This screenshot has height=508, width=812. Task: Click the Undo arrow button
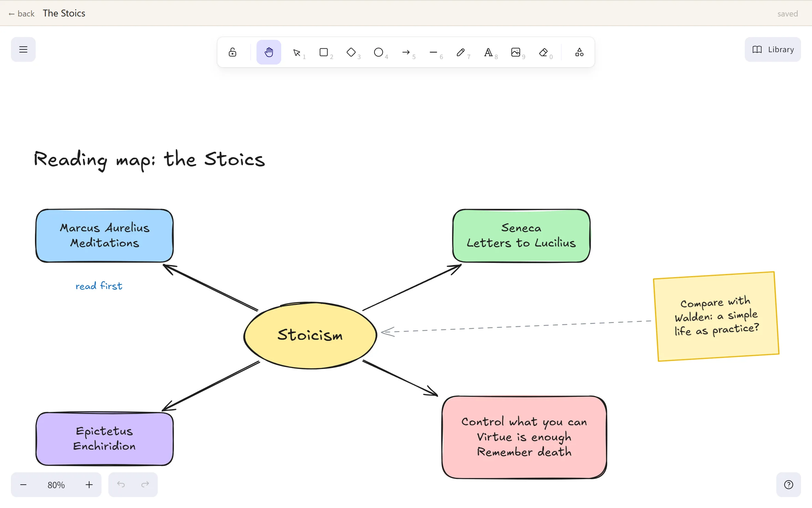tap(121, 485)
